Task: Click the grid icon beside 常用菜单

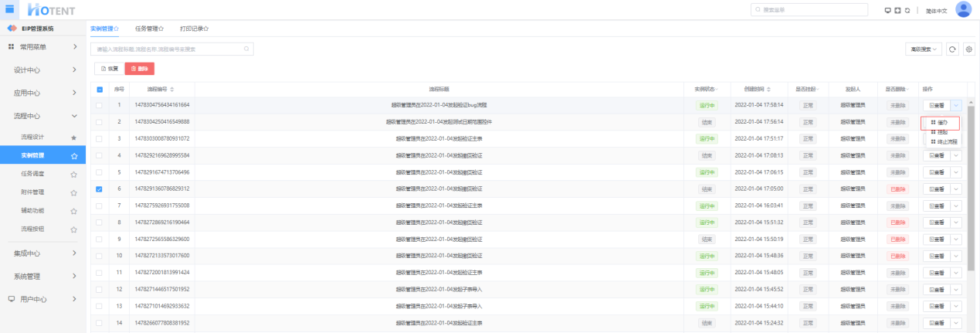Action: pos(11,47)
